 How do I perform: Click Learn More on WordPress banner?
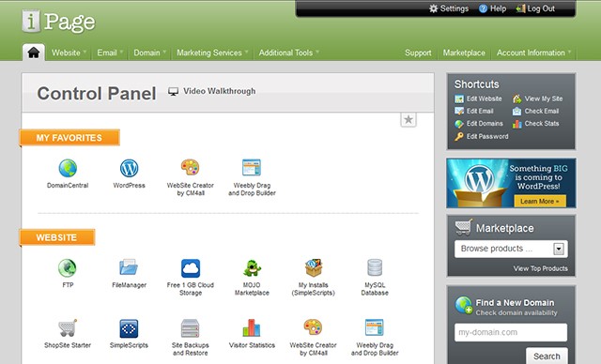pyautogui.click(x=540, y=201)
